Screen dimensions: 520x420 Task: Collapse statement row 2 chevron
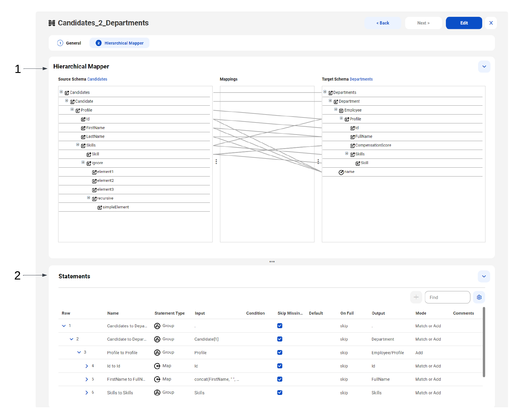[71, 339]
